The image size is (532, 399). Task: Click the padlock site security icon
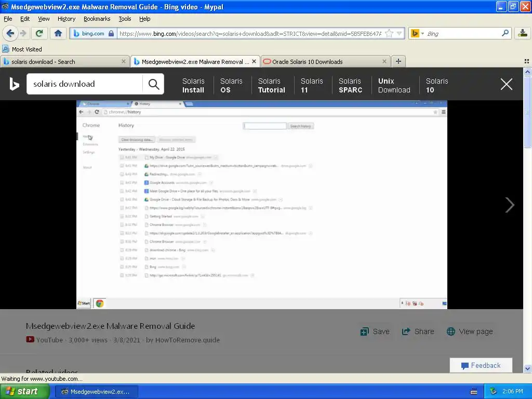(x=111, y=34)
